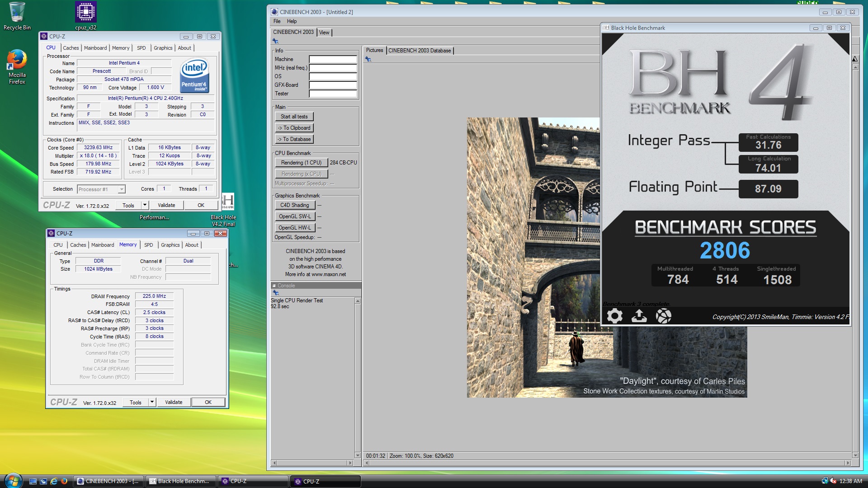This screenshot has height=488, width=868.
Task: Click the console panel vertical scrollbar
Action: tap(358, 378)
